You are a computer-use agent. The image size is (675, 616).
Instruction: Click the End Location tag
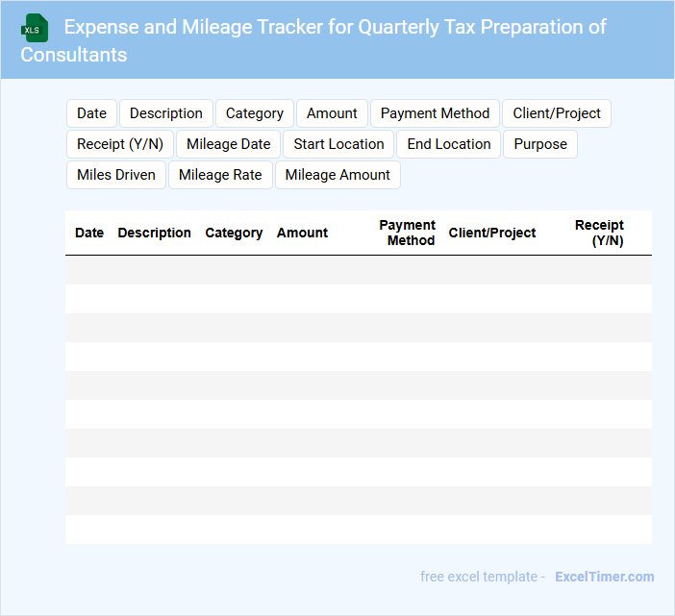(448, 144)
